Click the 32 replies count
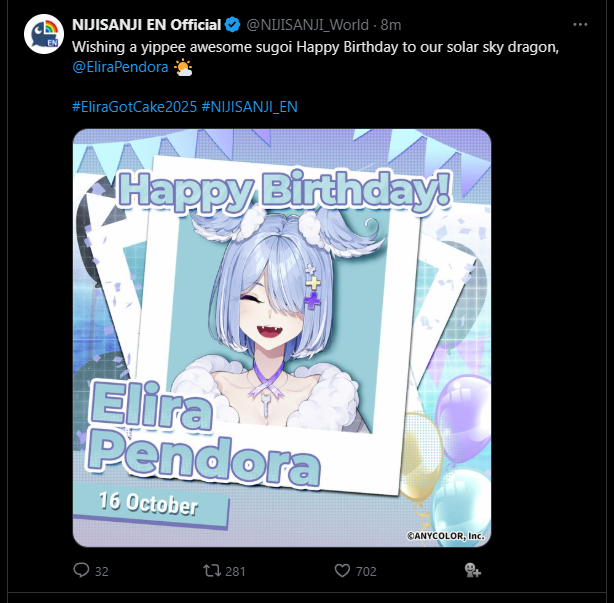 coord(101,571)
